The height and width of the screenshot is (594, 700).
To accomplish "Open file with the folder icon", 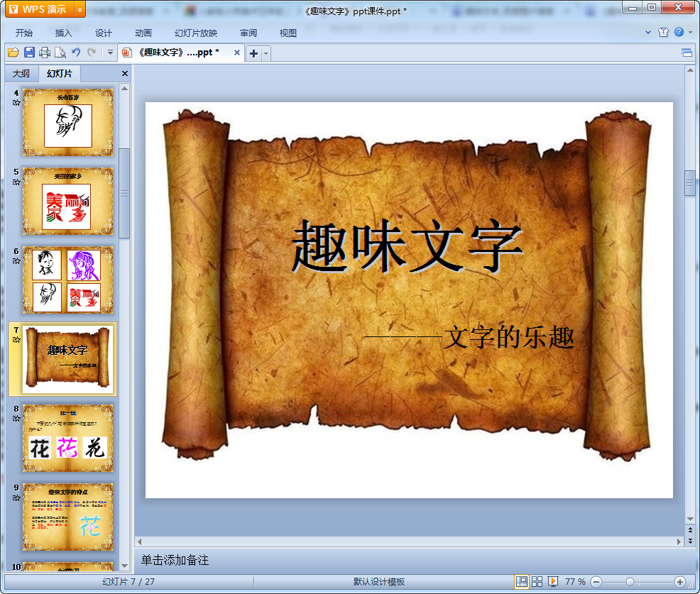I will [13, 53].
